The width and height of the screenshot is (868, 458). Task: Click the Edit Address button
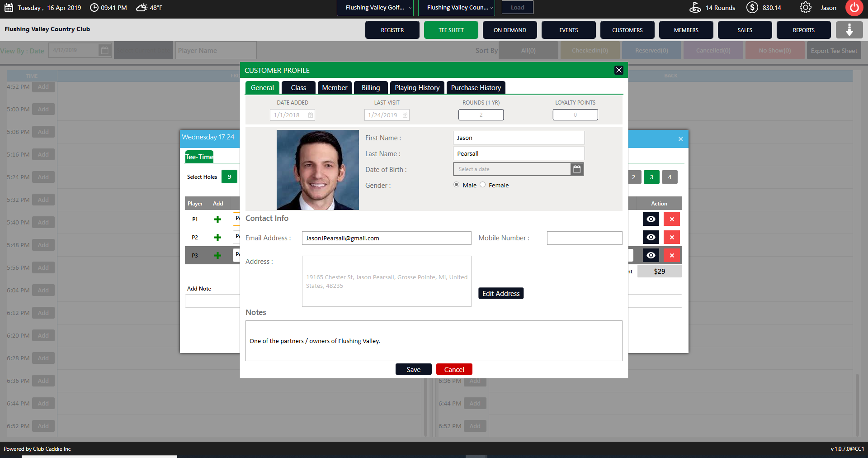point(500,294)
